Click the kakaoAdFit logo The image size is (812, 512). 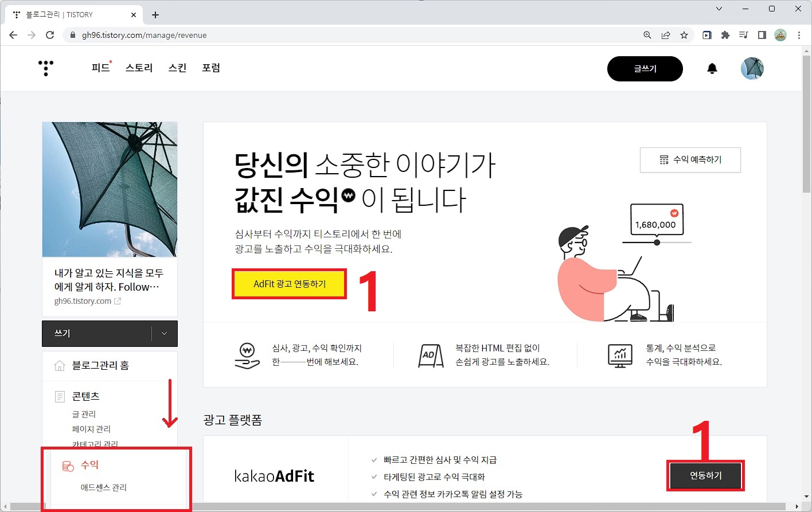click(274, 476)
